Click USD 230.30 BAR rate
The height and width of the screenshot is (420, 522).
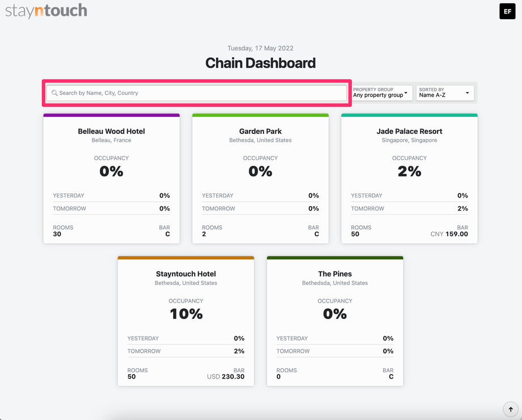(x=226, y=377)
